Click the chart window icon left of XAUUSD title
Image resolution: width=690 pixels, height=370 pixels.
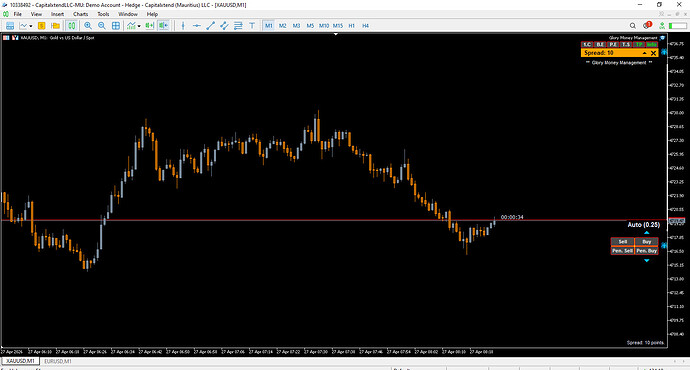[x=6, y=38]
